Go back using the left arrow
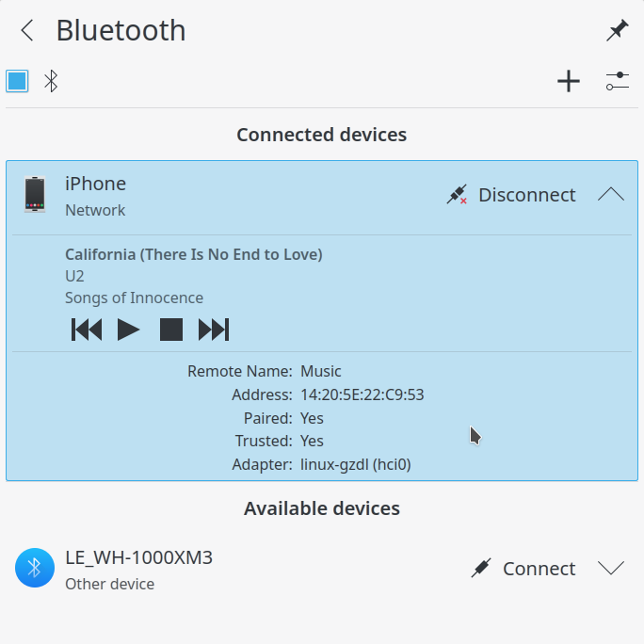 [27, 30]
